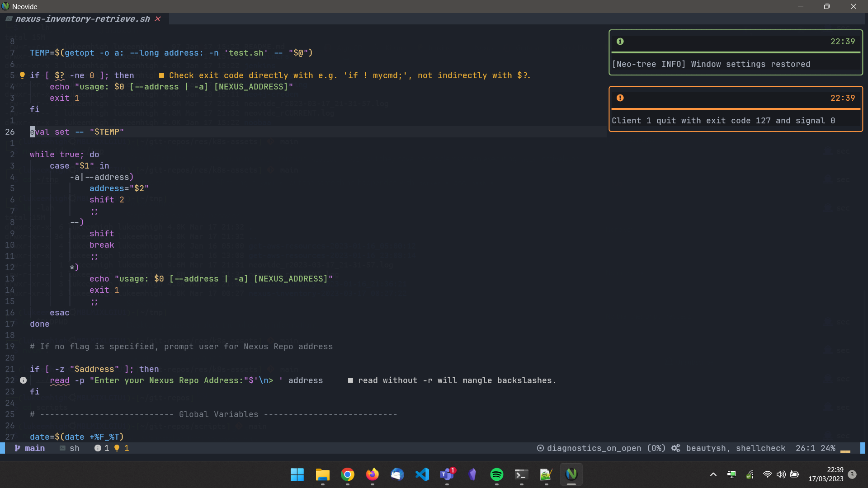
Task: Click the git branch icon showing main
Action: click(x=17, y=448)
